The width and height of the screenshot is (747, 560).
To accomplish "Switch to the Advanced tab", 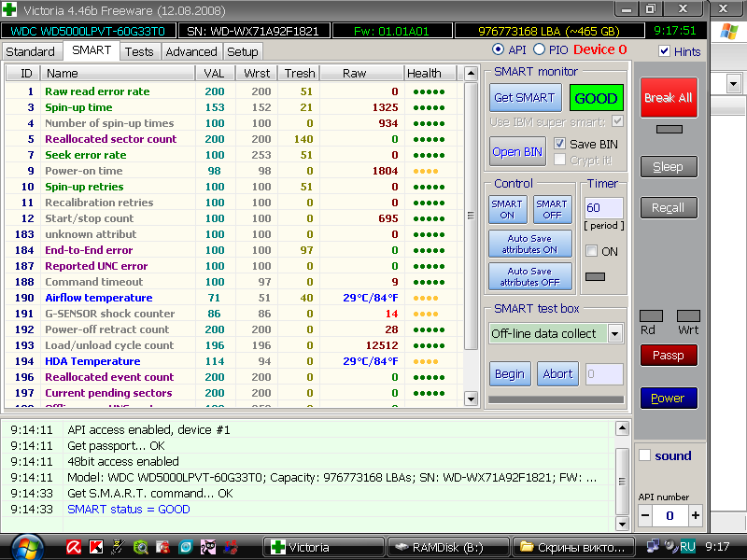I will (191, 51).
